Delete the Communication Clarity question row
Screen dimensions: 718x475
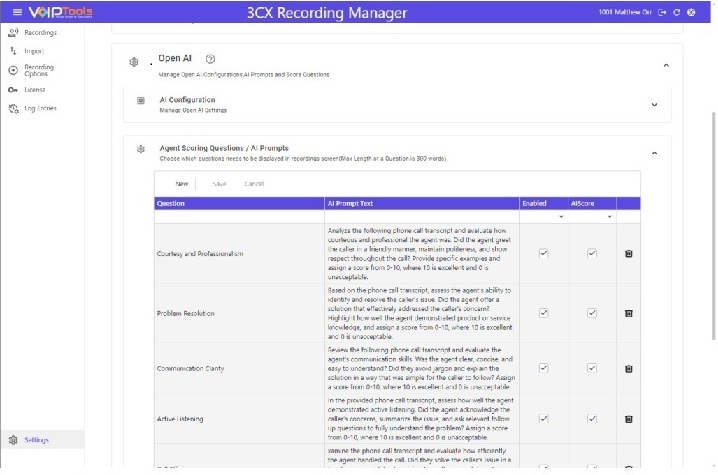629,369
